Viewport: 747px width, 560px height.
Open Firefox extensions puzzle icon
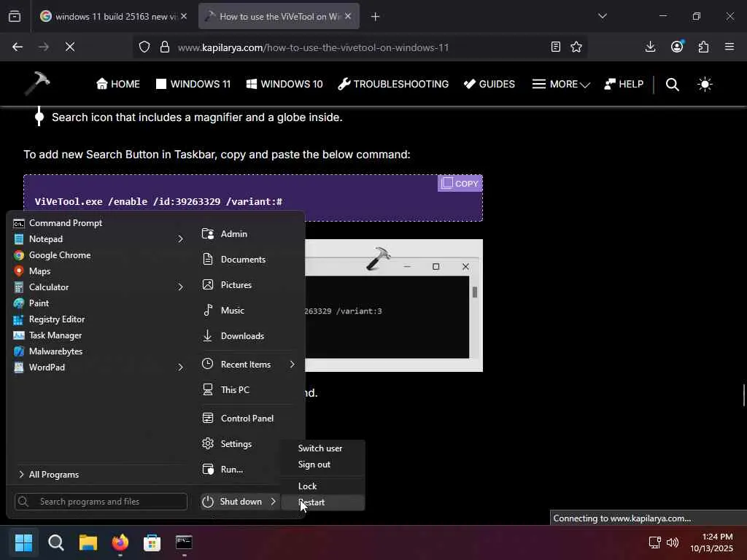(x=704, y=47)
